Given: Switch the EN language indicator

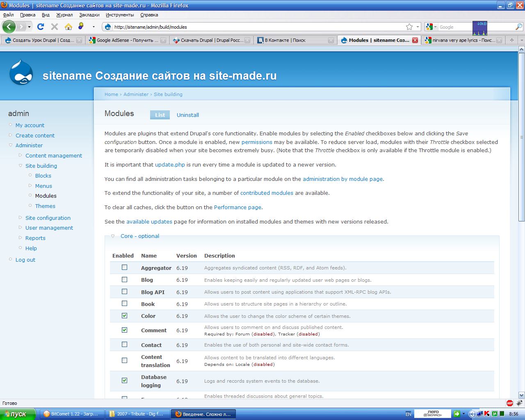Looking at the screenshot, I should (x=408, y=414).
